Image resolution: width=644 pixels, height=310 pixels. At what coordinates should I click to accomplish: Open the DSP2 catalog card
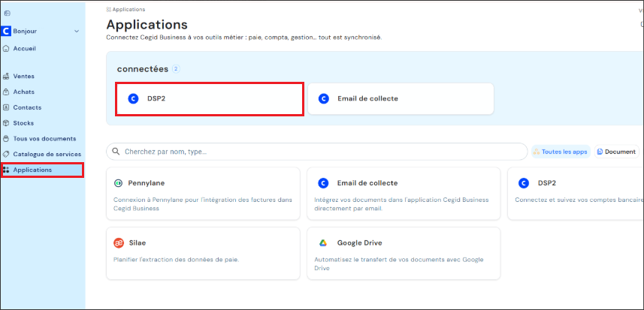576,194
